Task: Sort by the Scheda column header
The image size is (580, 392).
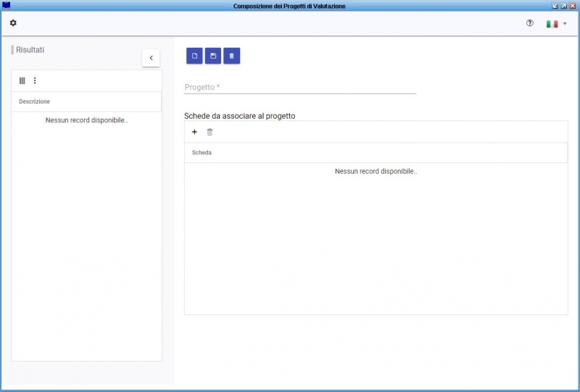Action: coord(202,152)
